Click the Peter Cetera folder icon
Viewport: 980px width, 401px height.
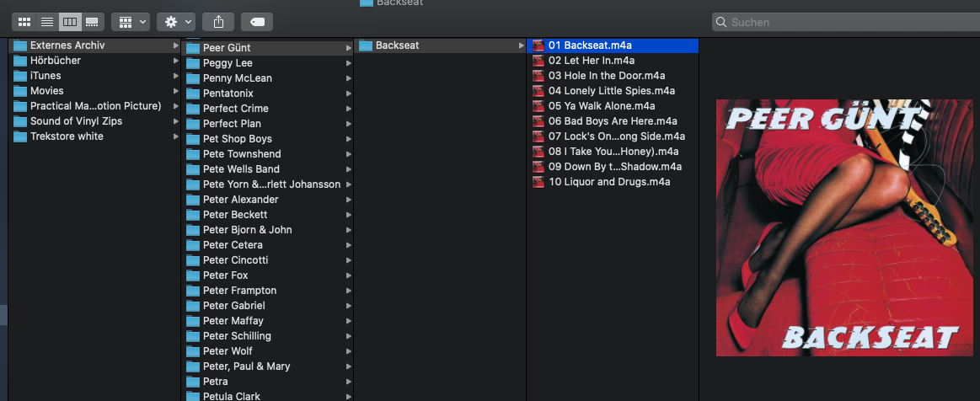pyautogui.click(x=192, y=245)
